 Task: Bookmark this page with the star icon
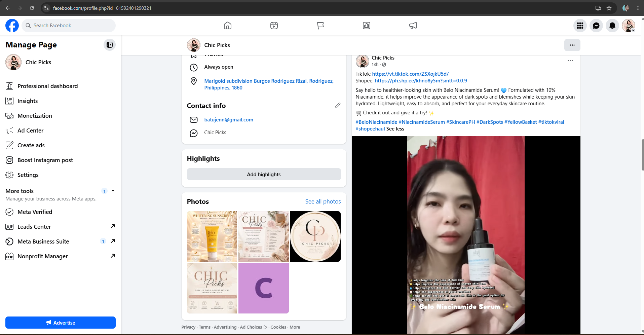pyautogui.click(x=609, y=8)
